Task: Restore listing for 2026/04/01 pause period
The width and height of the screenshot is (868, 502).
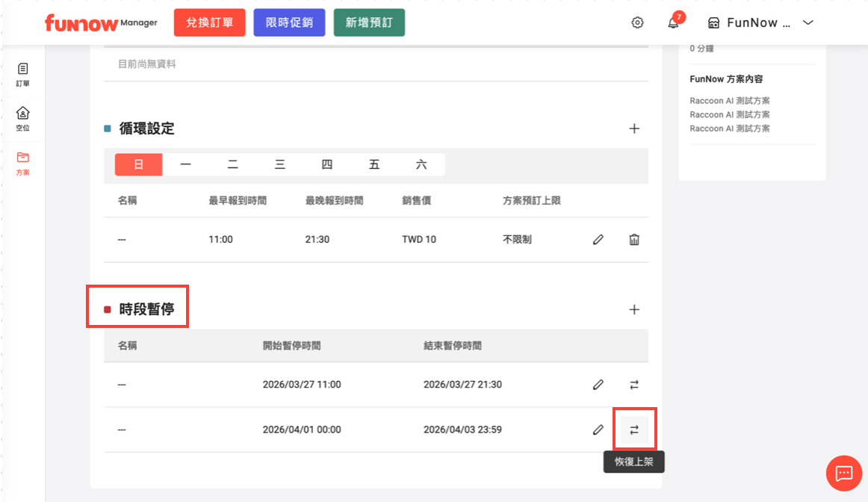Action: 634,430
